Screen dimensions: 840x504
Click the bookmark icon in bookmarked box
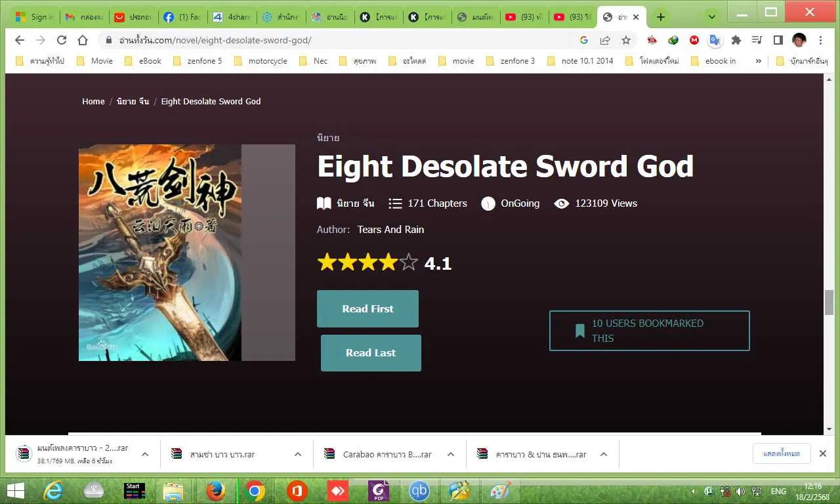click(x=579, y=331)
